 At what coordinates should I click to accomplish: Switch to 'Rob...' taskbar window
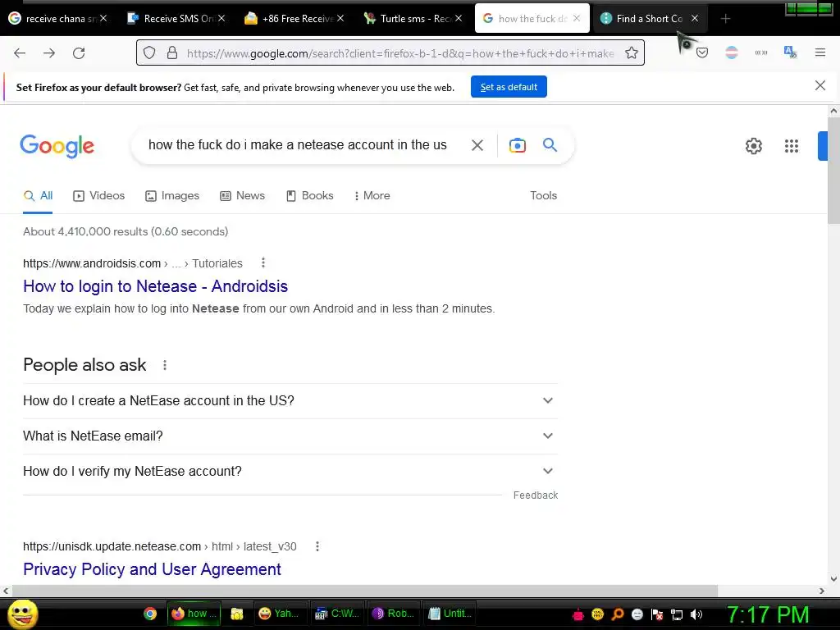394,614
